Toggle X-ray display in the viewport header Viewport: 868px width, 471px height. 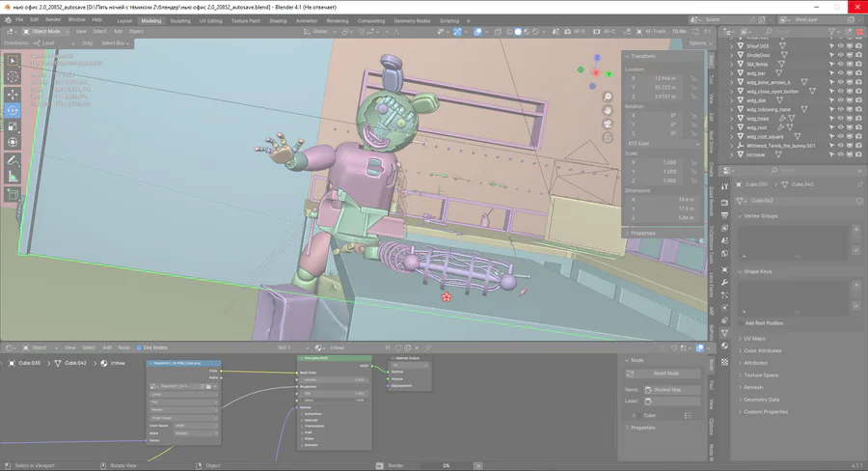pyautogui.click(x=498, y=32)
